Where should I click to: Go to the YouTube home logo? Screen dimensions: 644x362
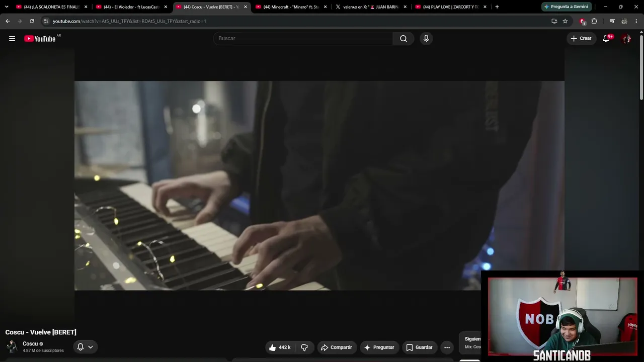[40, 39]
